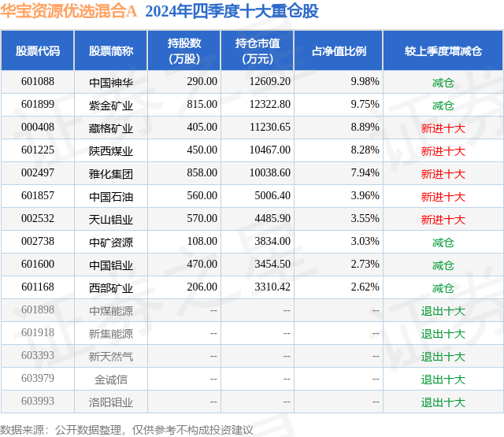Screen dimensions: 504x437
Task: Select the 陕西煤业 row name
Action: pyautogui.click(x=111, y=151)
